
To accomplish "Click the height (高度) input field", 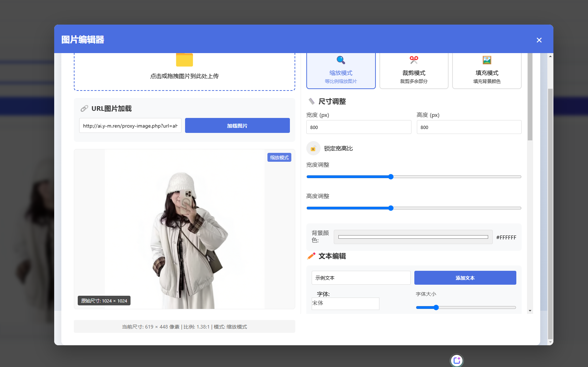I will click(469, 127).
